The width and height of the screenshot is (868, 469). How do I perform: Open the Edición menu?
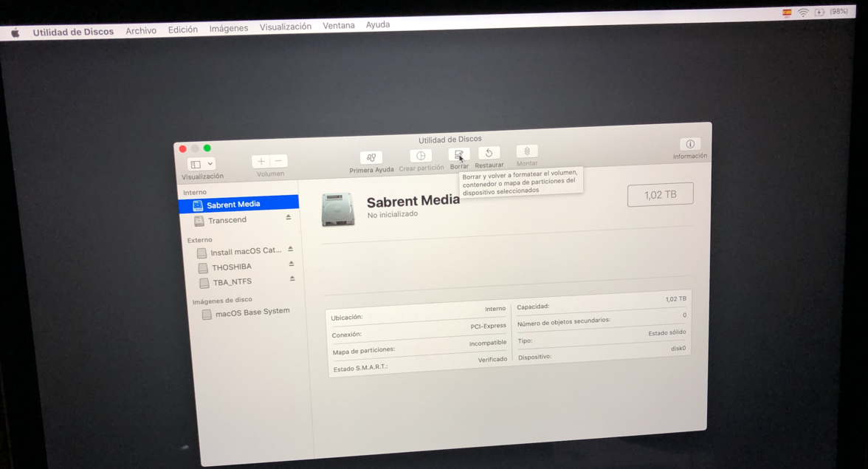pyautogui.click(x=183, y=30)
